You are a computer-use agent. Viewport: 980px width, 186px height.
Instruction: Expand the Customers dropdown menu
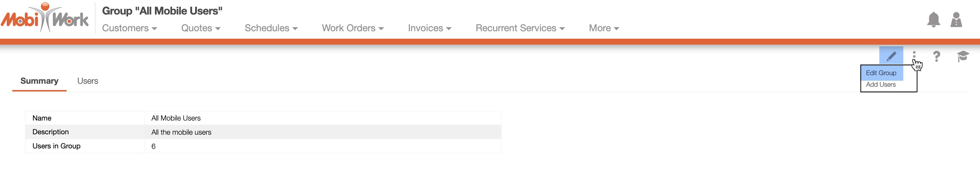click(x=129, y=28)
